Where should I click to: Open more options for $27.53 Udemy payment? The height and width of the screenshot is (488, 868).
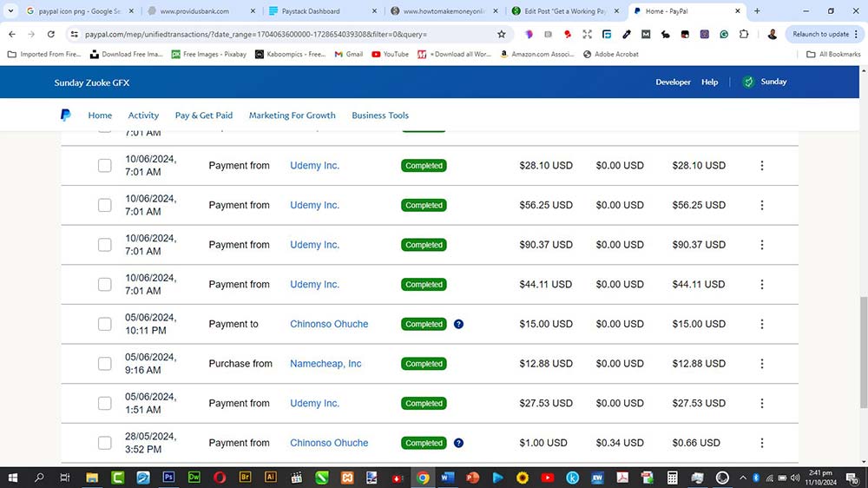coord(762,403)
